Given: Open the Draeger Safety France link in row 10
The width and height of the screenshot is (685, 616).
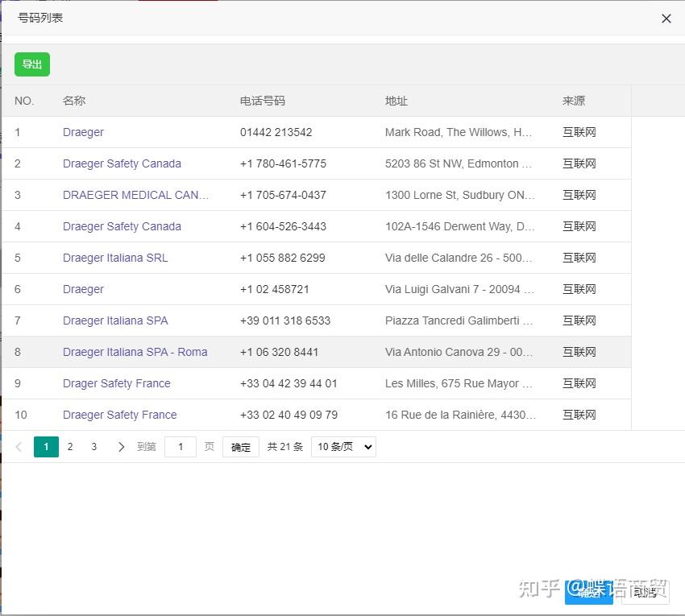Looking at the screenshot, I should (x=120, y=415).
